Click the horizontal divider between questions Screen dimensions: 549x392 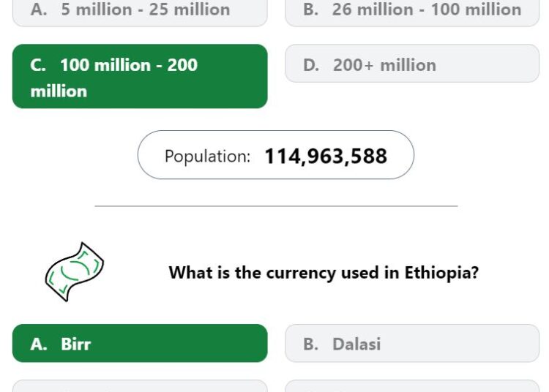(276, 206)
